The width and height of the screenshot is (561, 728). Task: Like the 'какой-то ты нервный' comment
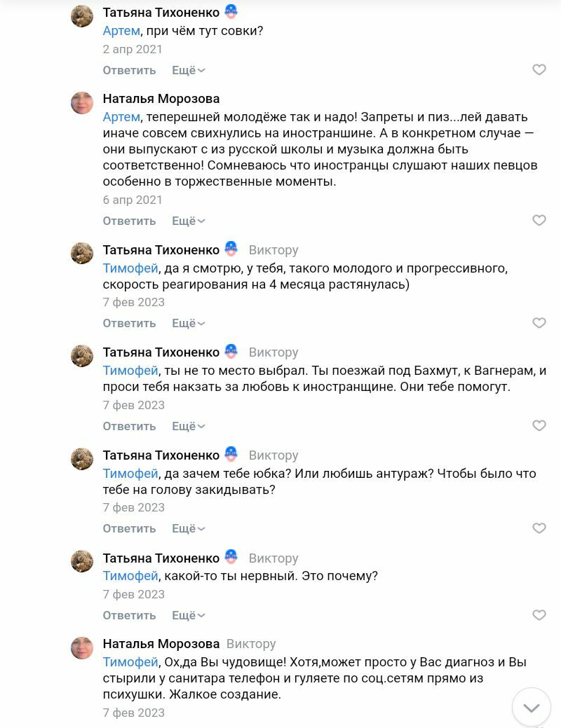click(x=539, y=615)
